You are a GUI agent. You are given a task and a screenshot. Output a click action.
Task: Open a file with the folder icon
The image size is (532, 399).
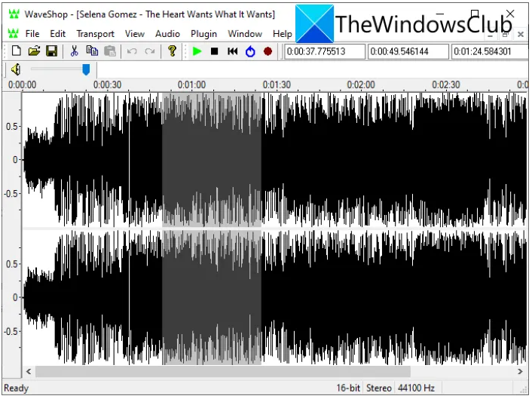[34, 51]
